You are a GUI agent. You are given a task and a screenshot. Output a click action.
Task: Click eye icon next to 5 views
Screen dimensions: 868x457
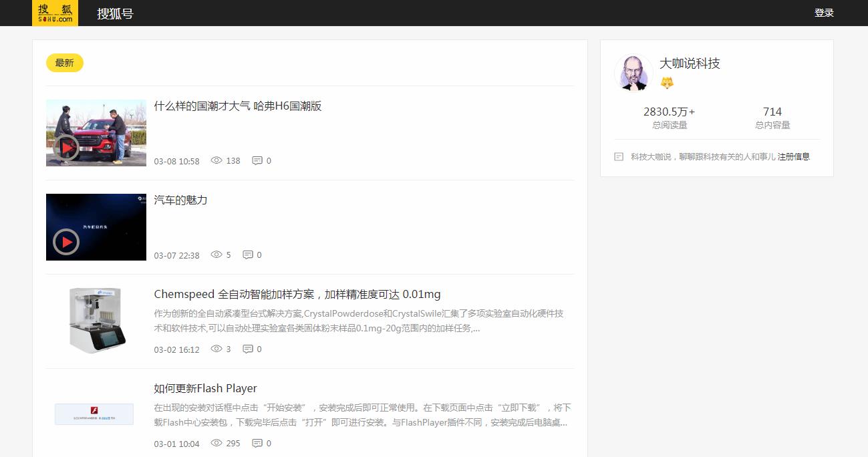[216, 255]
